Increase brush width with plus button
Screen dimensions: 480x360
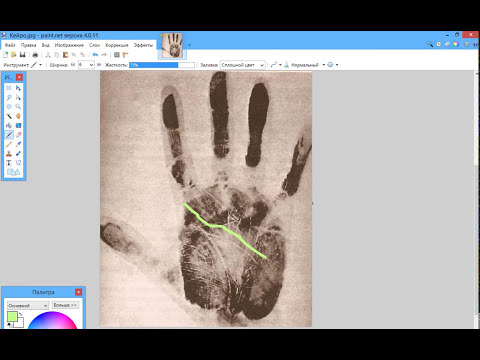(99, 65)
